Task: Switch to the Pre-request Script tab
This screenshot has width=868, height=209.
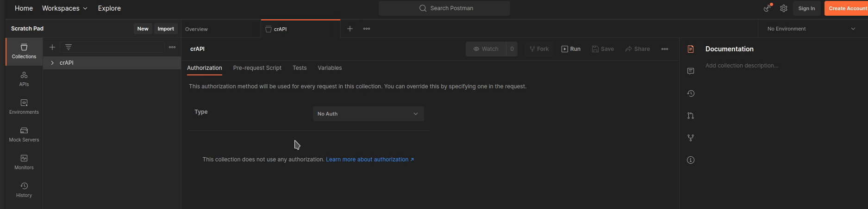Action: (257, 68)
